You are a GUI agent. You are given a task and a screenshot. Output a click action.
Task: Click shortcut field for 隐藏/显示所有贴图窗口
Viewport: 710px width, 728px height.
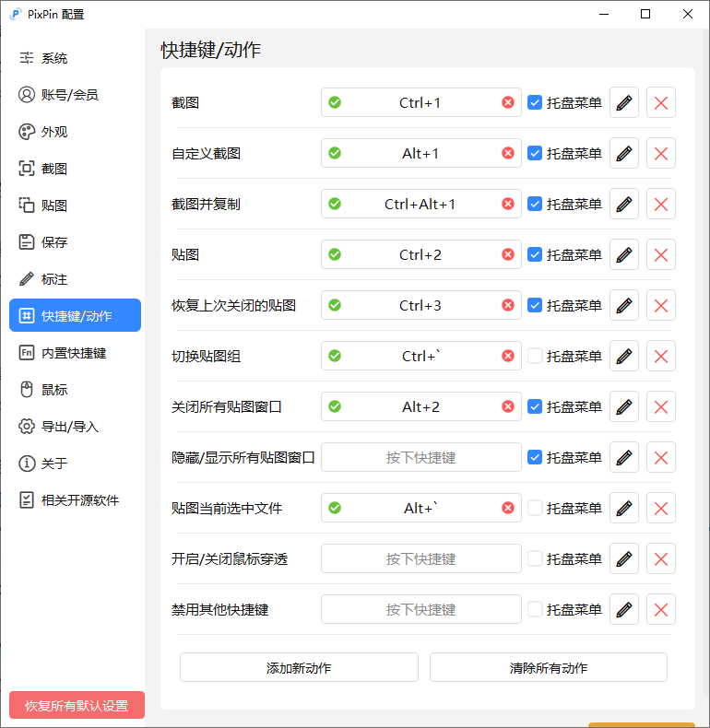pyautogui.click(x=421, y=457)
